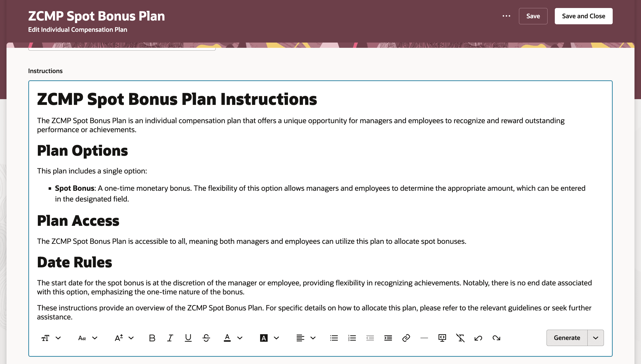Expand the Generate options chevron
Screen dimensions: 641x364
596,338
